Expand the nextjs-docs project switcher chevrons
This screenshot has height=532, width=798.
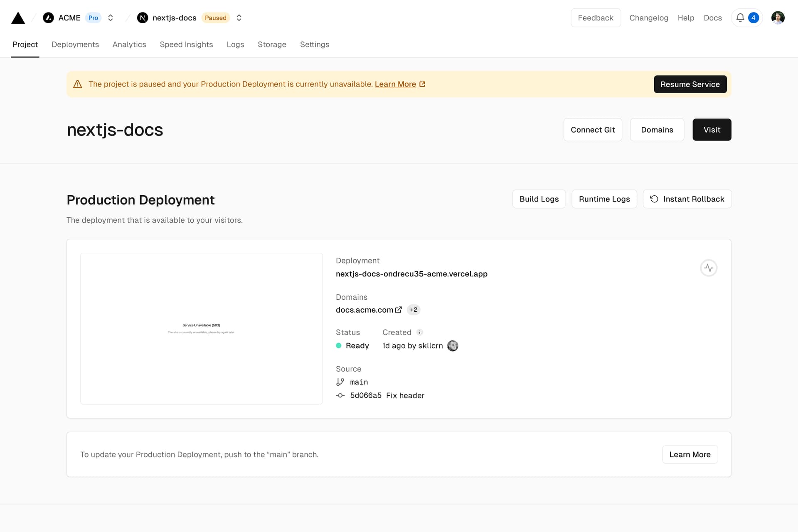pos(239,18)
